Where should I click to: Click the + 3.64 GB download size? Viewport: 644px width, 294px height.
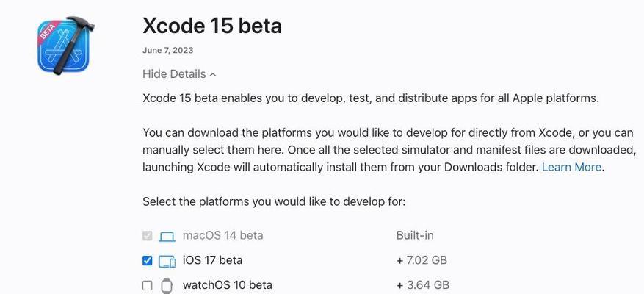tap(423, 285)
